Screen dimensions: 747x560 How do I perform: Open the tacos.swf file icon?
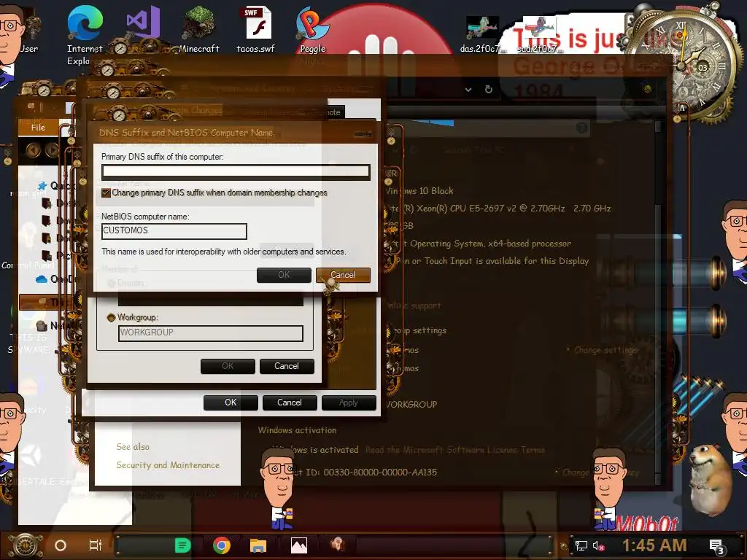(256, 31)
